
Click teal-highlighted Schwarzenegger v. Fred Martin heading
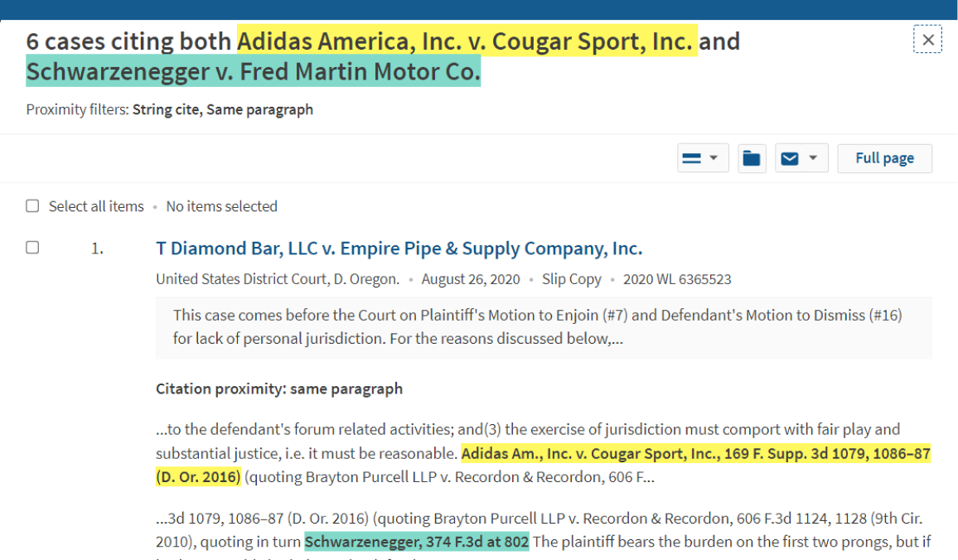[x=253, y=71]
